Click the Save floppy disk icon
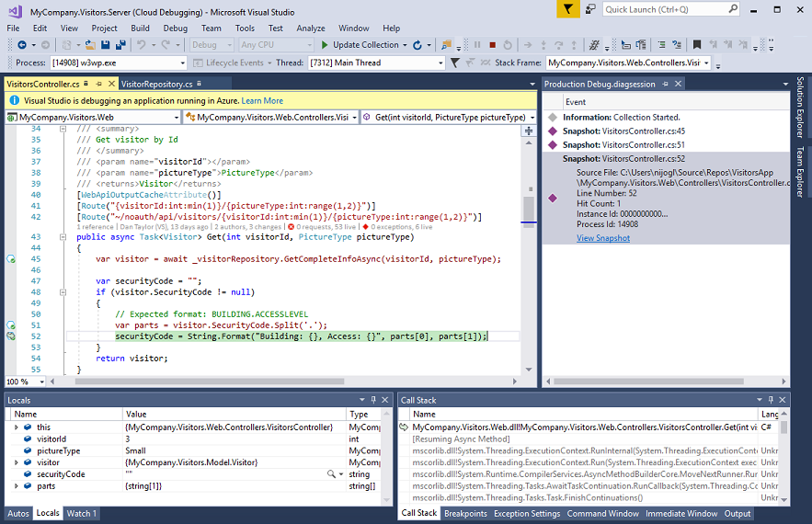 pyautogui.click(x=105, y=45)
